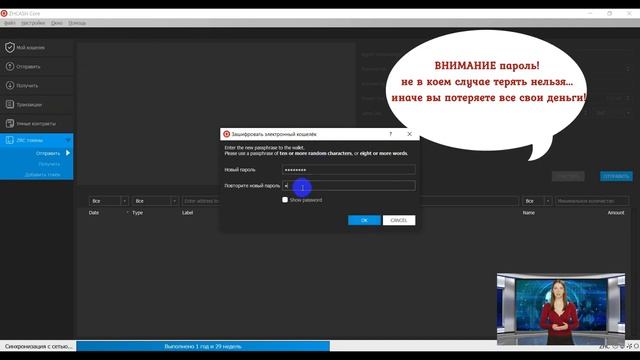Viewport: 640px width, 360px height.
Task: Open the Помощь menu
Action: pyautogui.click(x=77, y=23)
